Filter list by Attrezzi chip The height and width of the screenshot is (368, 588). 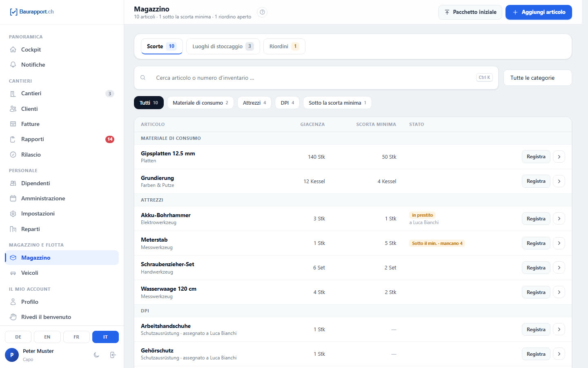254,103
